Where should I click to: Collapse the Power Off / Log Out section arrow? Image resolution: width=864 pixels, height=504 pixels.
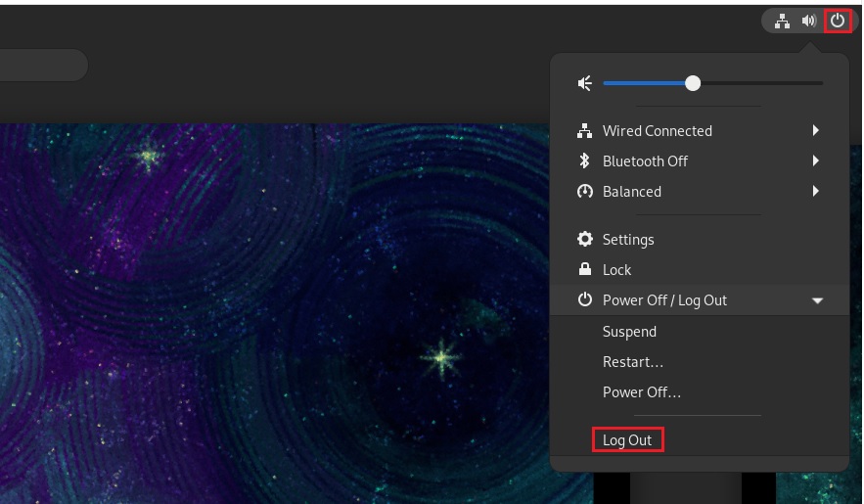817,300
